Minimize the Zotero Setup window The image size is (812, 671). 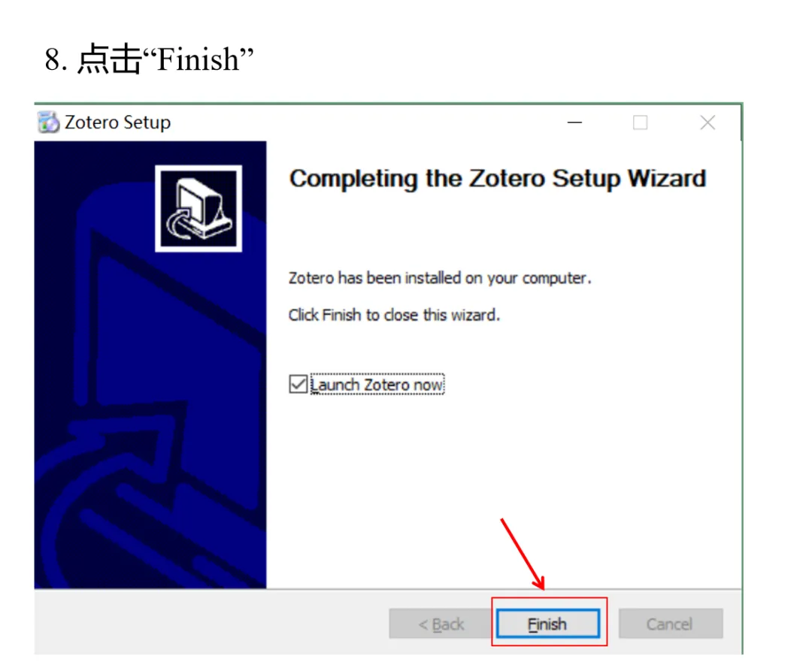(x=574, y=122)
